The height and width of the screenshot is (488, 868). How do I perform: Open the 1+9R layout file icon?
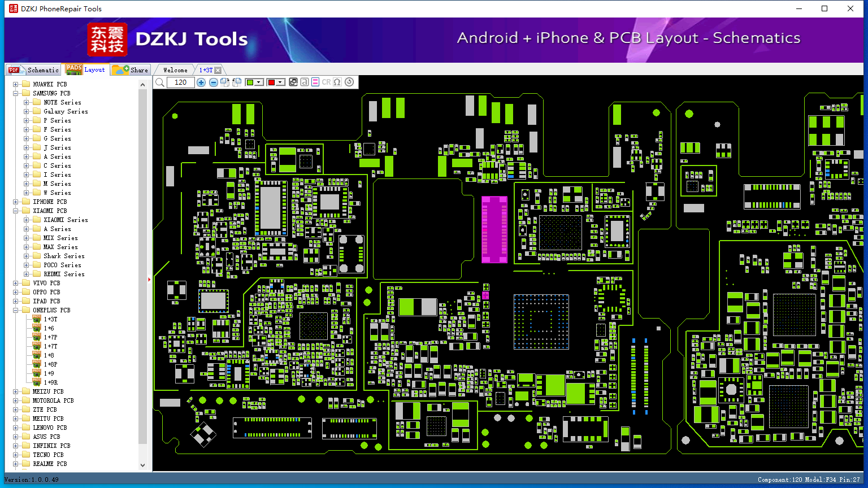click(x=37, y=382)
